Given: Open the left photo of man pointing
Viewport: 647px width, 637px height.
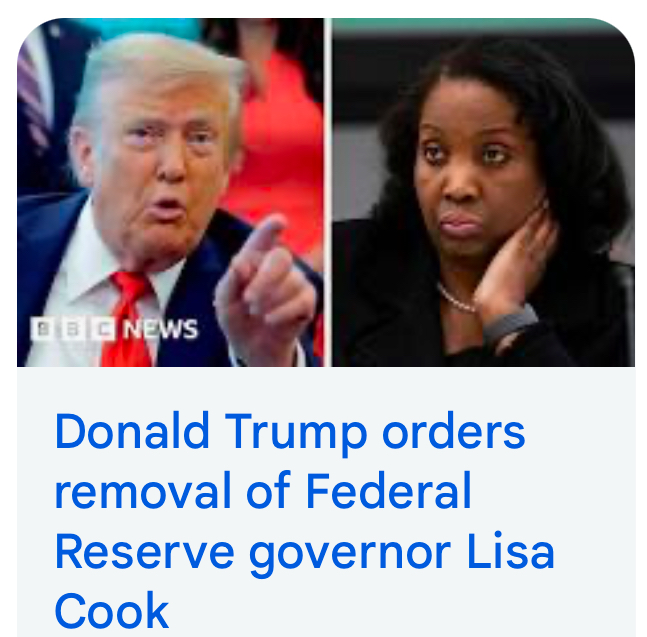Looking at the screenshot, I should coord(170,192).
